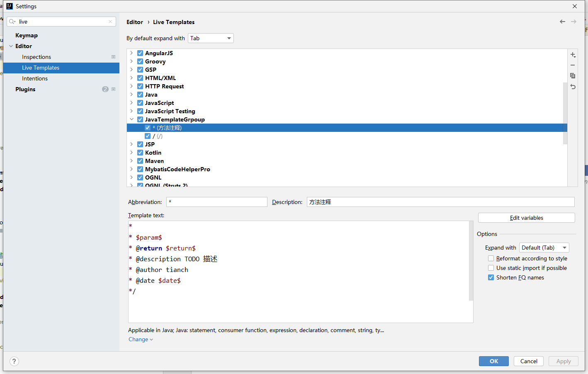Click the Editor breadcrumb link
The height and width of the screenshot is (374, 588).
135,22
